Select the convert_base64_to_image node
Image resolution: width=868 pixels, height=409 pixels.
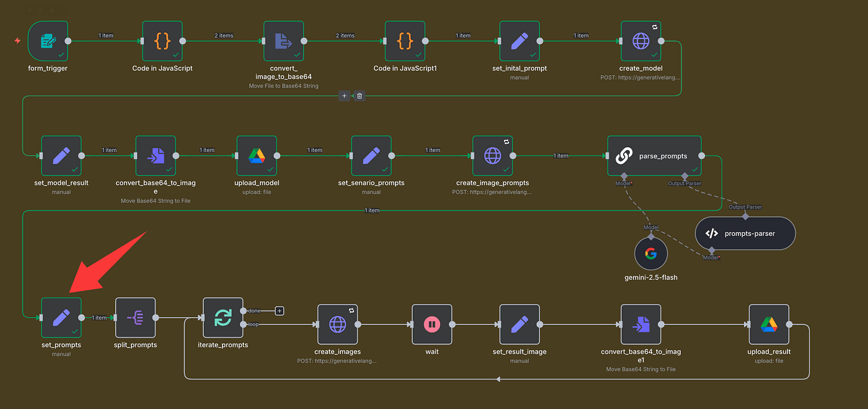pyautogui.click(x=156, y=156)
